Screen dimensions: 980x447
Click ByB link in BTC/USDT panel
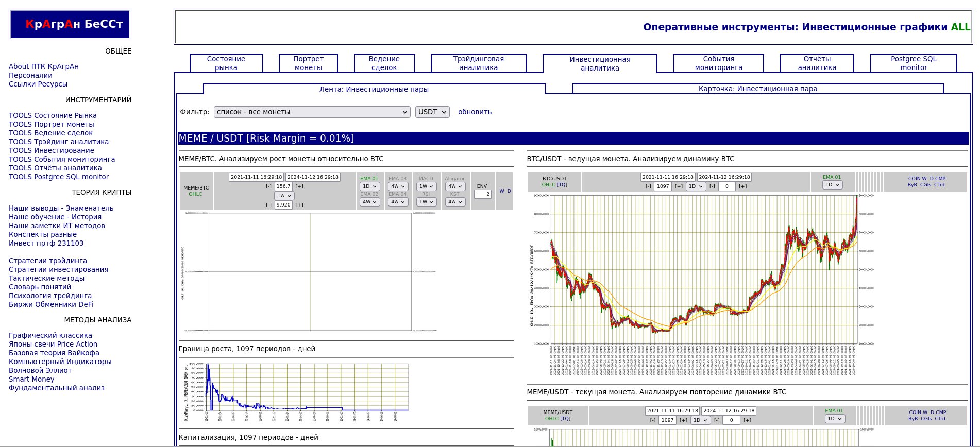pyautogui.click(x=912, y=185)
